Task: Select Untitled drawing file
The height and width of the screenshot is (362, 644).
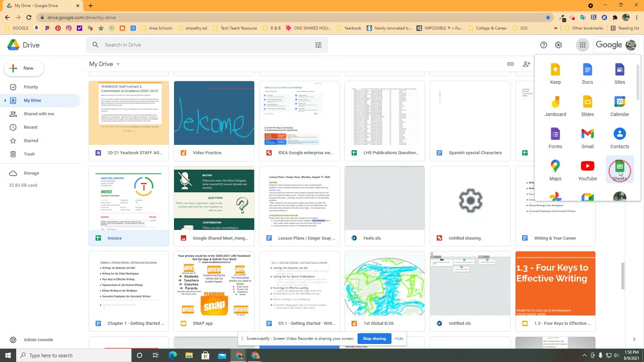Action: (x=470, y=206)
